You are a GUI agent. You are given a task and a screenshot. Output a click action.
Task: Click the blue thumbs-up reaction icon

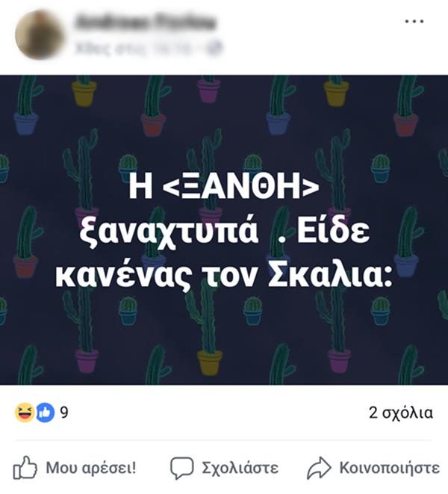click(x=45, y=413)
